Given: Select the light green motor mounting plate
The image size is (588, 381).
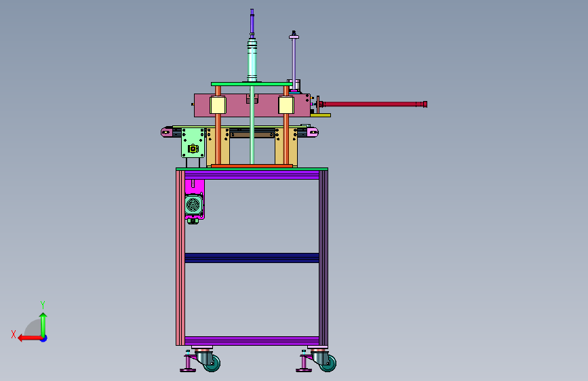Looking at the screenshot, I should [x=193, y=143].
